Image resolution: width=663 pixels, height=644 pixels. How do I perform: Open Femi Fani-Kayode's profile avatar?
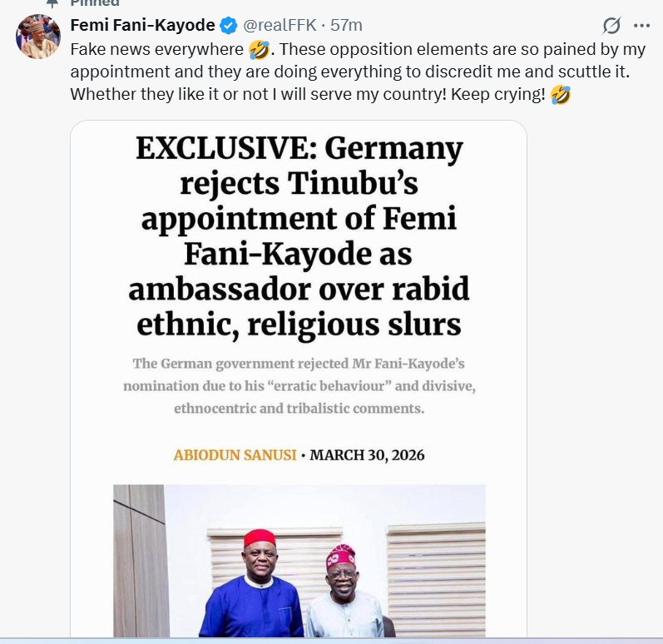(x=39, y=37)
